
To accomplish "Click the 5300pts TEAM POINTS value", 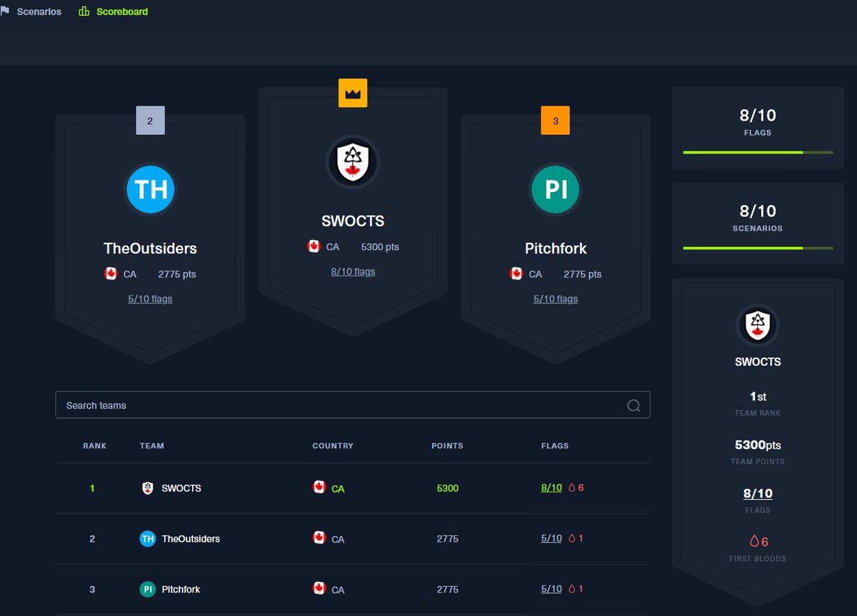I will (758, 445).
